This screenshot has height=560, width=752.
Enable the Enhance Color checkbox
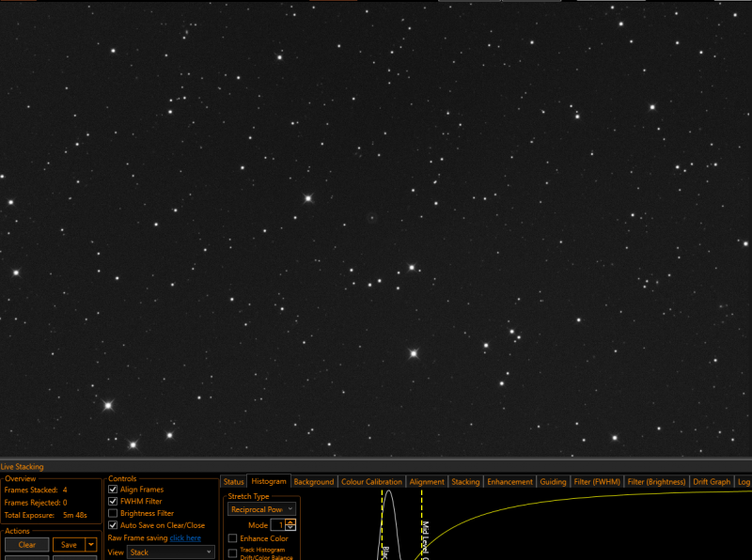click(232, 538)
